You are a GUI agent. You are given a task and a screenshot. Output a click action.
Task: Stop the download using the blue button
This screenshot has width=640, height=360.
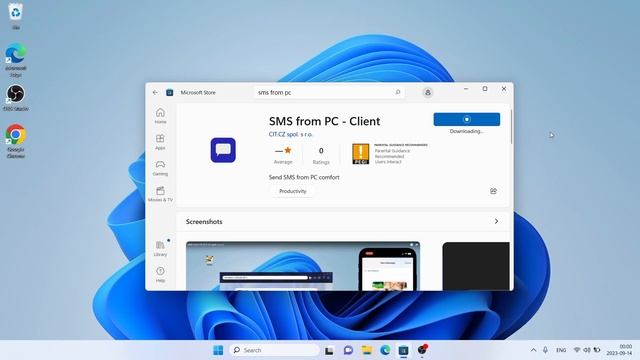coord(467,119)
